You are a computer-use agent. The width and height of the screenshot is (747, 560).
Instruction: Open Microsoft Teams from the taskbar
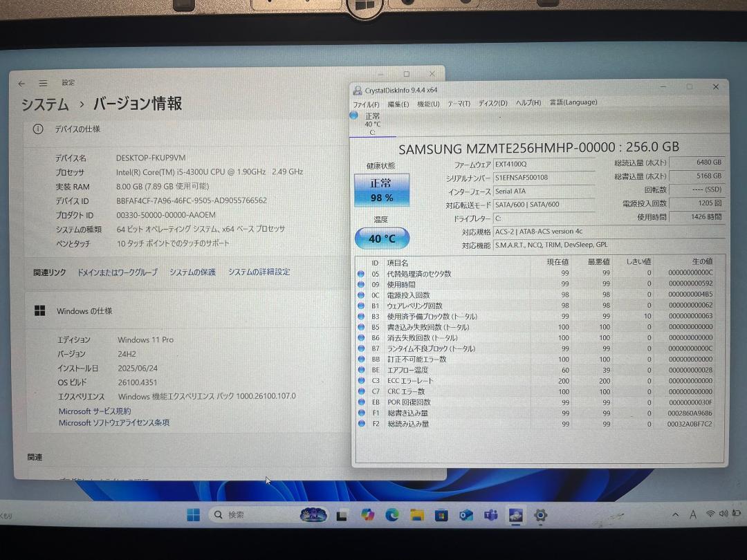click(x=490, y=515)
